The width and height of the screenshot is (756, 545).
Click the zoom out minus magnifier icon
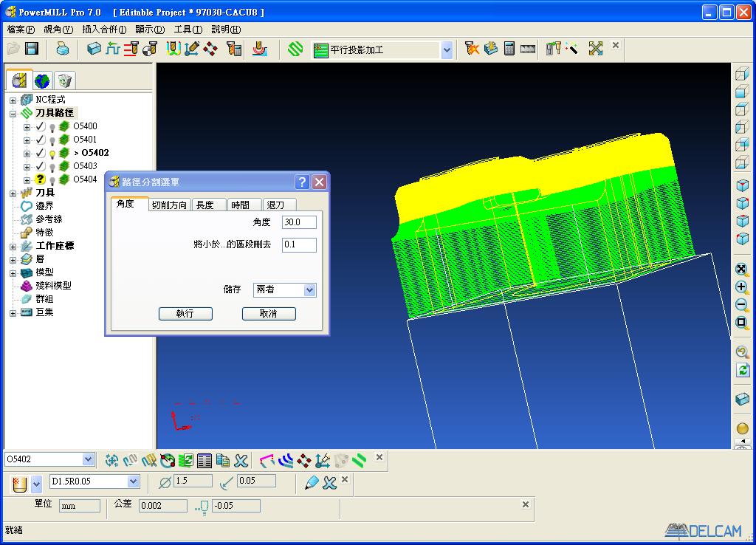(x=743, y=305)
